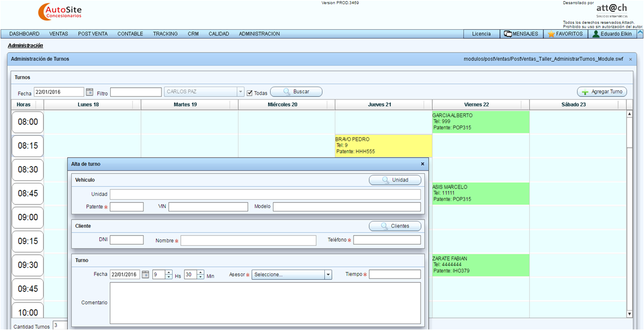Click the Viernes 22 column header
Screen dimensions: 644x330
pos(477,105)
